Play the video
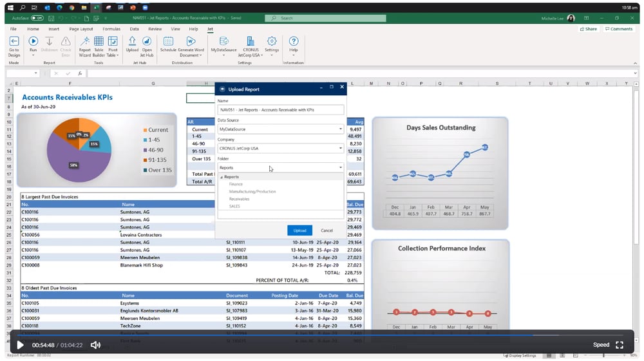The width and height of the screenshot is (644, 361). pos(20,345)
